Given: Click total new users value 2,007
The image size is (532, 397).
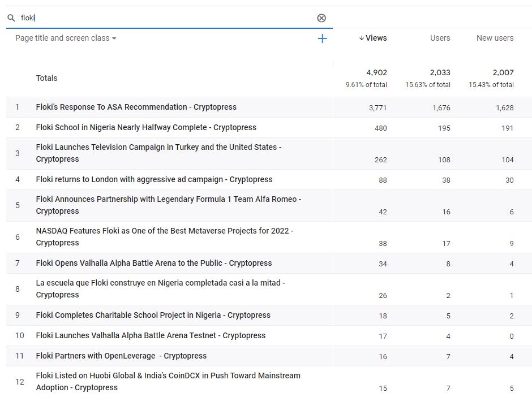Looking at the screenshot, I should (x=503, y=72).
